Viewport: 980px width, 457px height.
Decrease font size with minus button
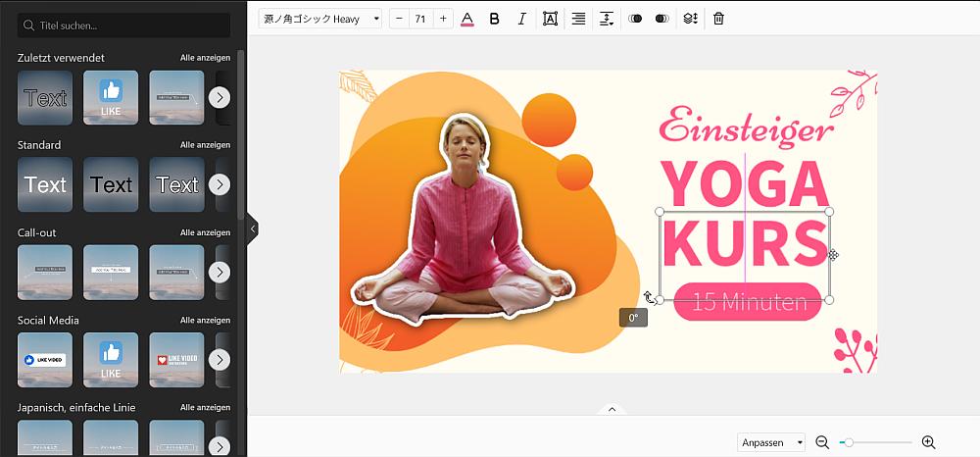[400, 19]
